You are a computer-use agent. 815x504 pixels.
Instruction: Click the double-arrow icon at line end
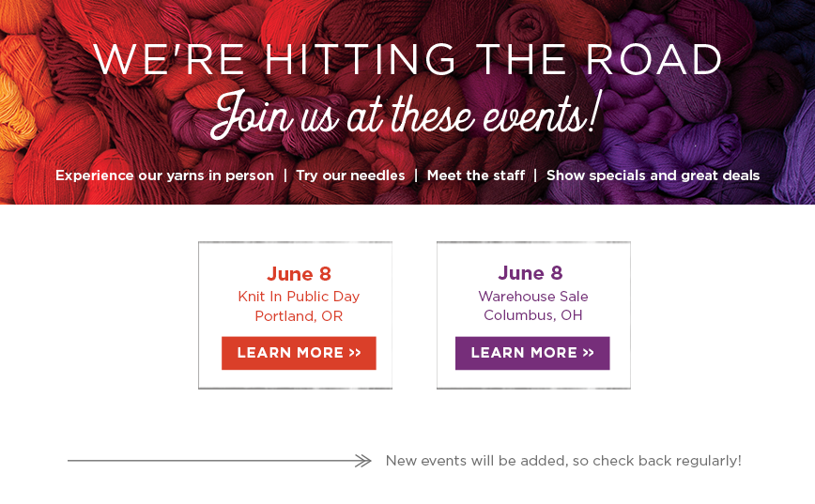tap(362, 460)
